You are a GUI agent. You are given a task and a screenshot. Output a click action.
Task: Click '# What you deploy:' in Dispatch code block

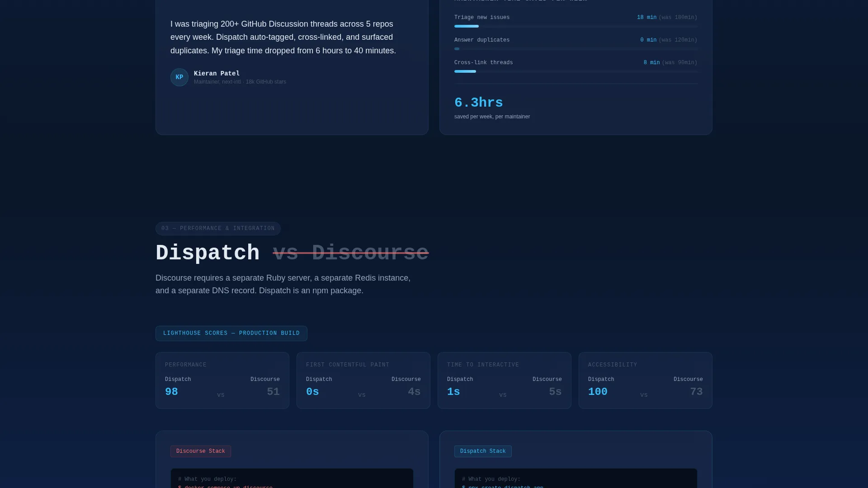491,479
